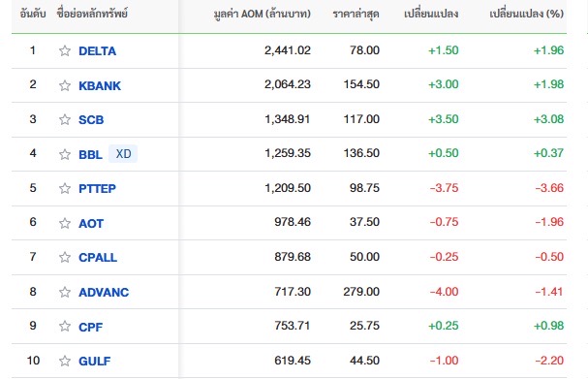Click the ชื่อย่อหลักทรัพย์ column header

click(92, 14)
